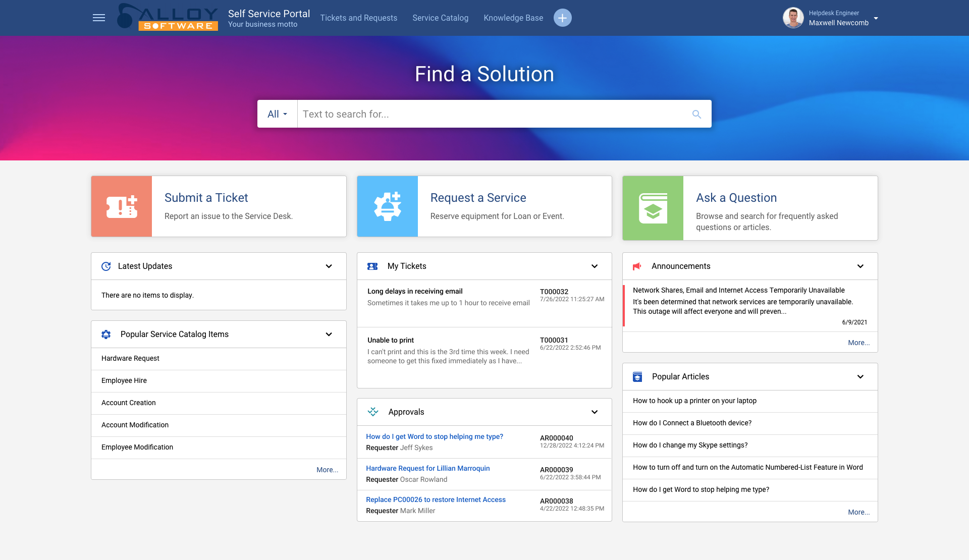Collapse the Popular Articles panel
This screenshot has width=969, height=560.
pos(860,377)
